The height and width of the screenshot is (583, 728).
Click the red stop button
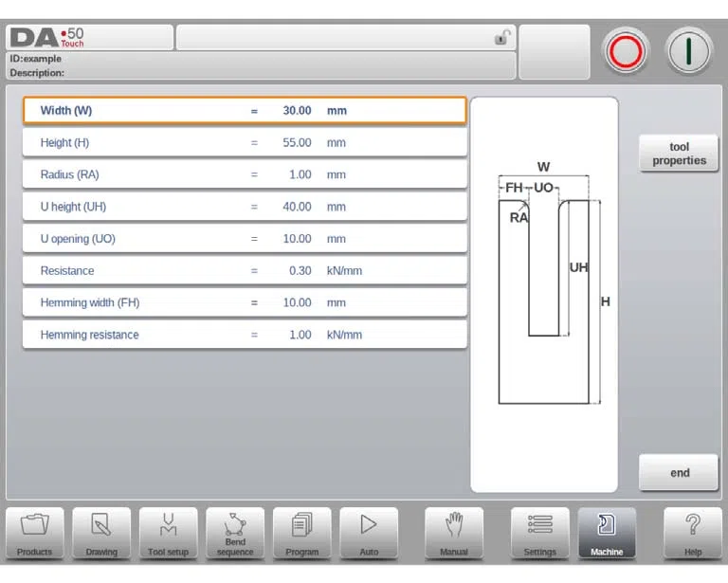coord(626,51)
